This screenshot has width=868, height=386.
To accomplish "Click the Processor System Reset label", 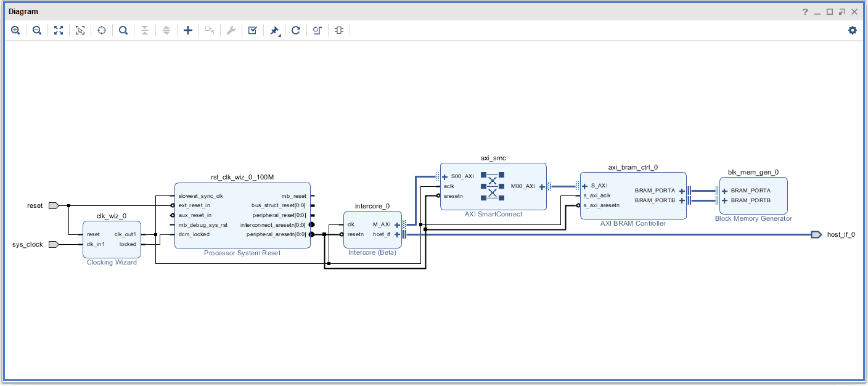I will point(242,253).
